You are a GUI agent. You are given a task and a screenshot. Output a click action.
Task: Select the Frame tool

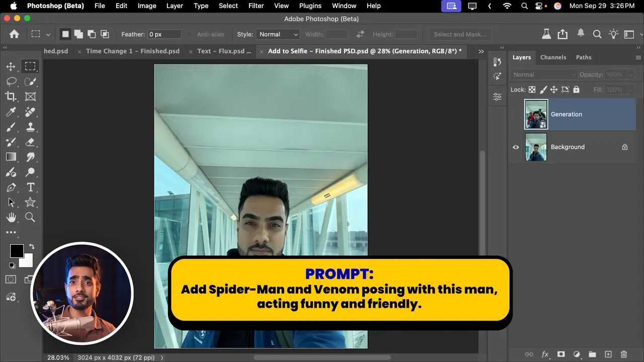point(30,97)
